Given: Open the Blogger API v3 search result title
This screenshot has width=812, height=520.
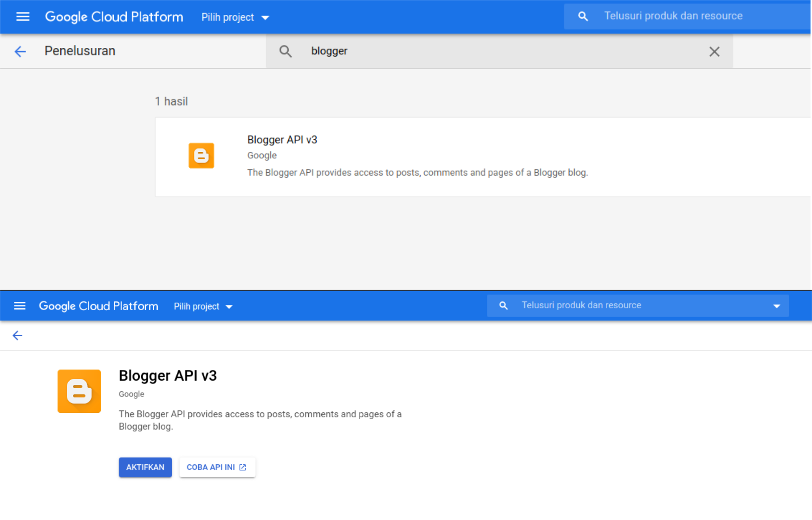Looking at the screenshot, I should pos(282,140).
